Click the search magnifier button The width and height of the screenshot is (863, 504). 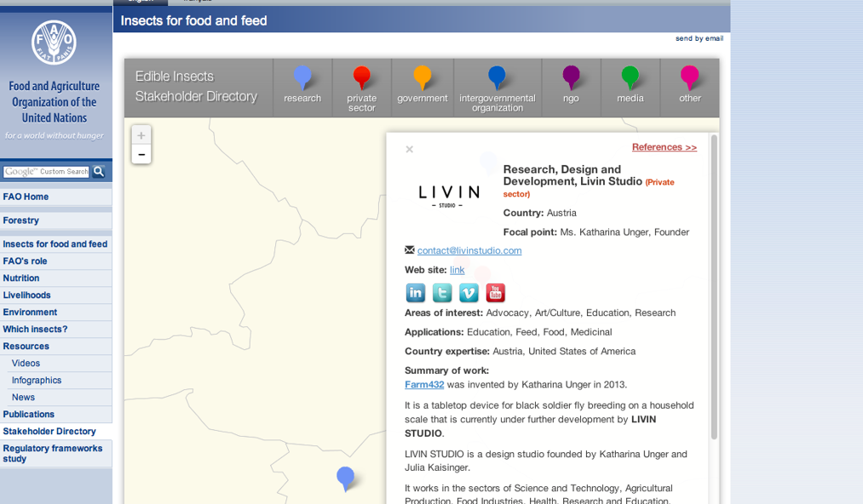99,172
